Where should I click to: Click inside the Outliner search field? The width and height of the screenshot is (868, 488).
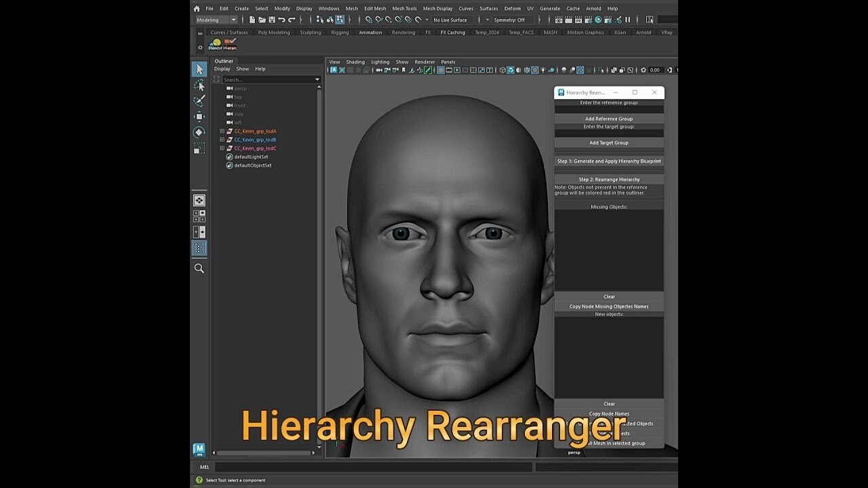point(268,79)
